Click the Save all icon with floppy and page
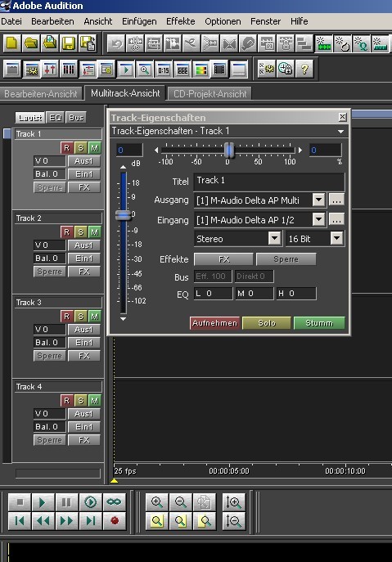The image size is (392, 562). point(88,43)
